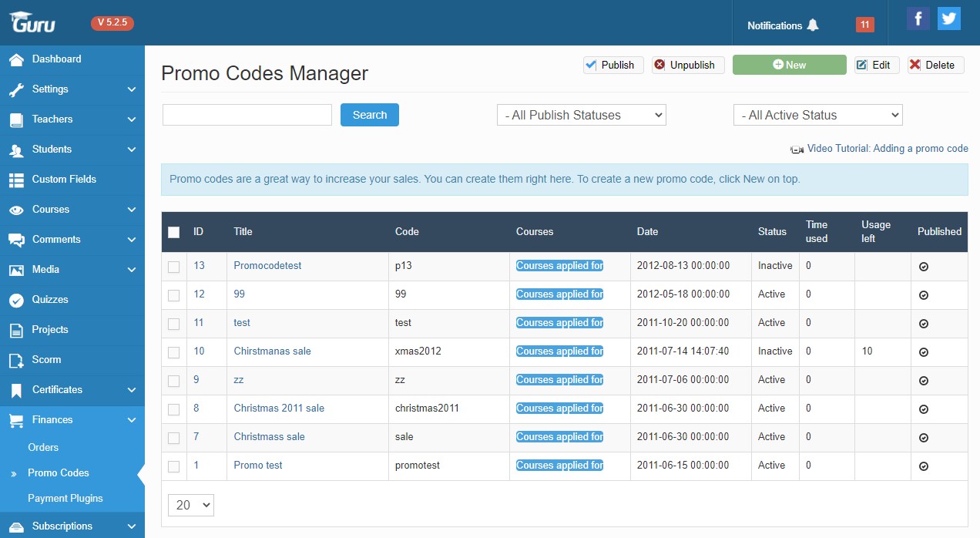Open the Christmas 2011 sale title link
Screen dimensions: 980x538
click(x=279, y=409)
